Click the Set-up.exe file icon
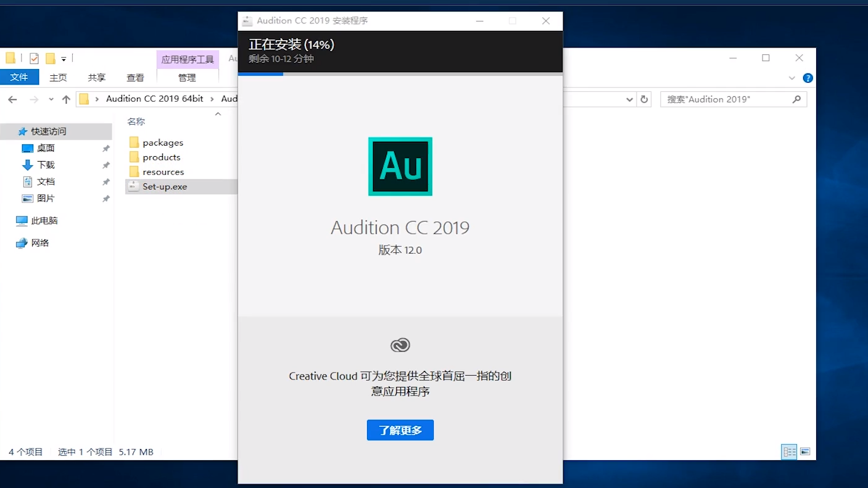The image size is (868, 488). pyautogui.click(x=134, y=186)
